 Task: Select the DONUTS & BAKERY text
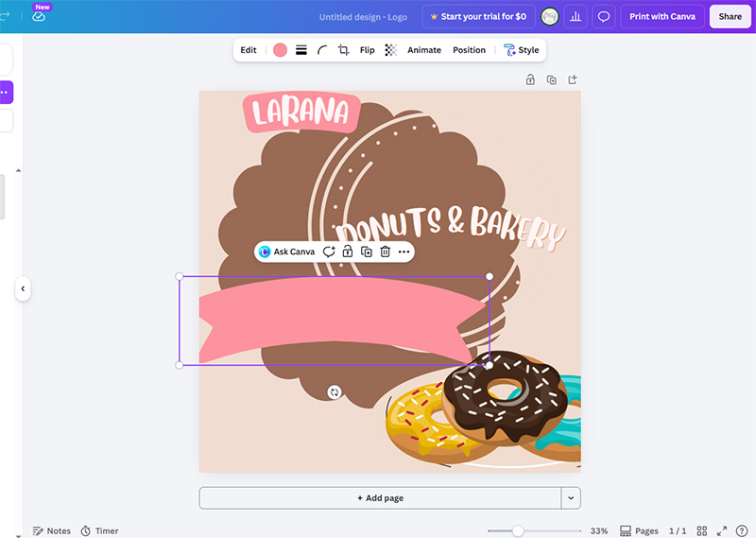(451, 227)
